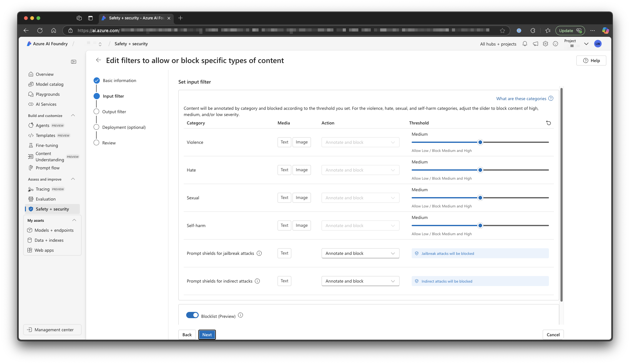The height and width of the screenshot is (364, 630).
Task: Click info icon next to jailbreak attacks
Action: pos(259,253)
